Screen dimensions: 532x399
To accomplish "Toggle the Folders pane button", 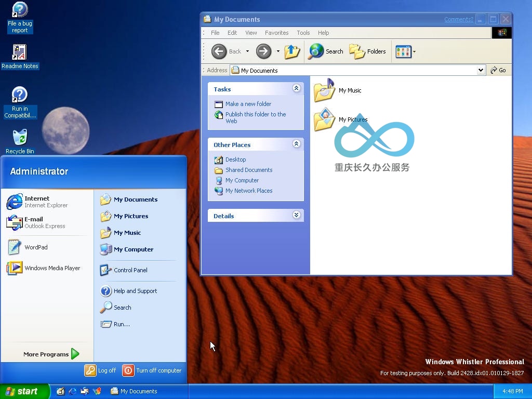I will [367, 51].
